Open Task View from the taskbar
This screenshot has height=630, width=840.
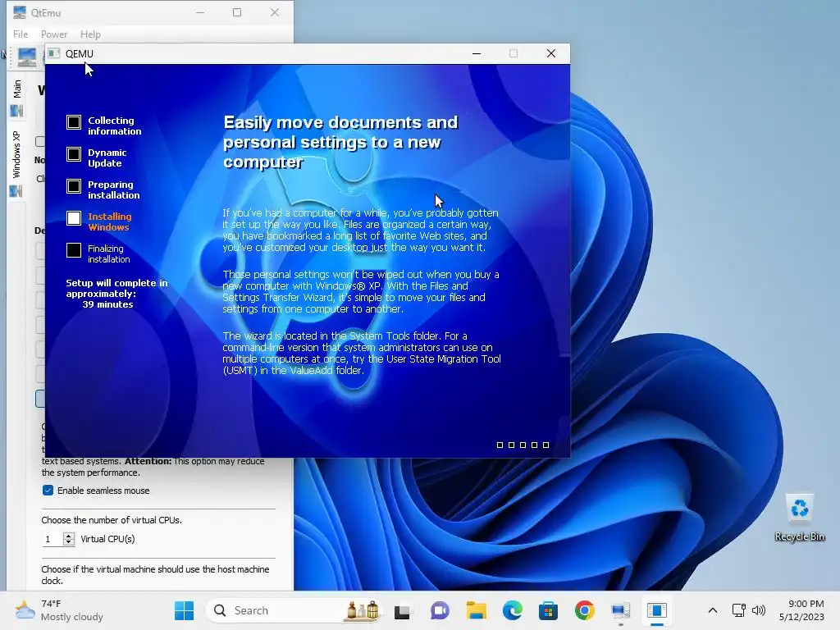coord(402,610)
